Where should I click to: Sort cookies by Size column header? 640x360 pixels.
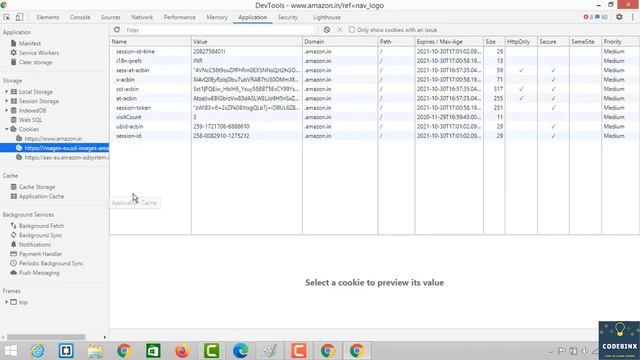(x=494, y=42)
